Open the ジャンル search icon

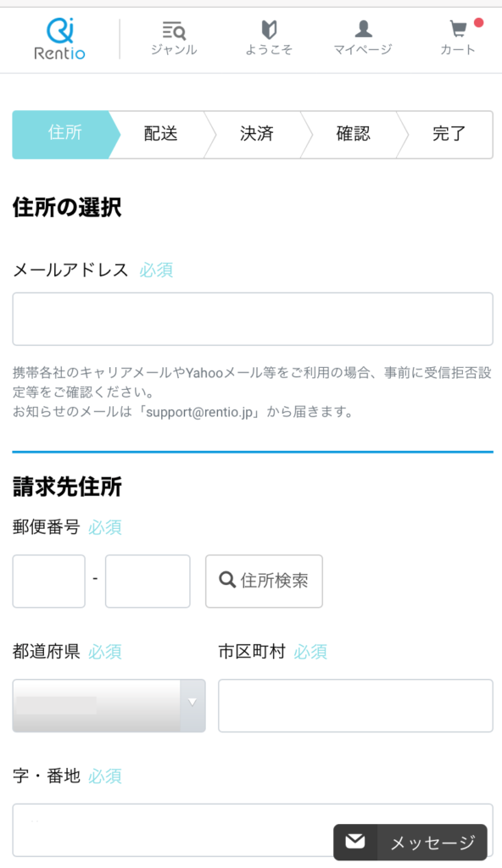[x=174, y=31]
